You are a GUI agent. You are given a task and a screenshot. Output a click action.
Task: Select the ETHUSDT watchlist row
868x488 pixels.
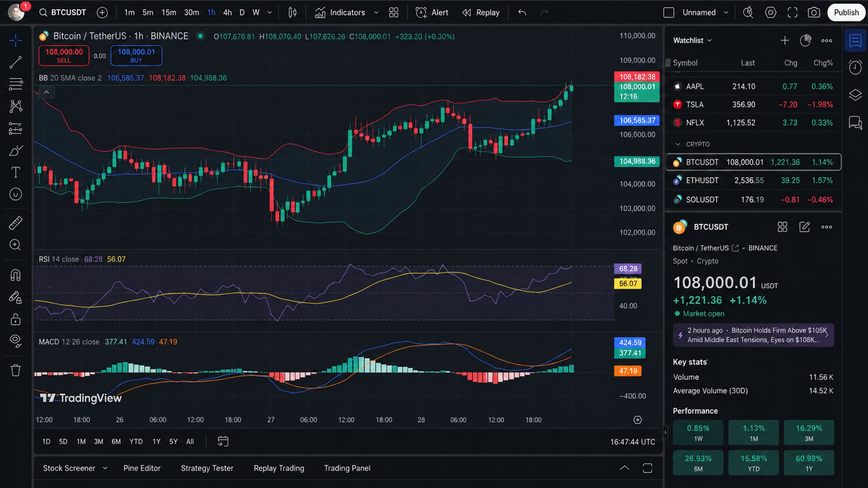coord(753,180)
